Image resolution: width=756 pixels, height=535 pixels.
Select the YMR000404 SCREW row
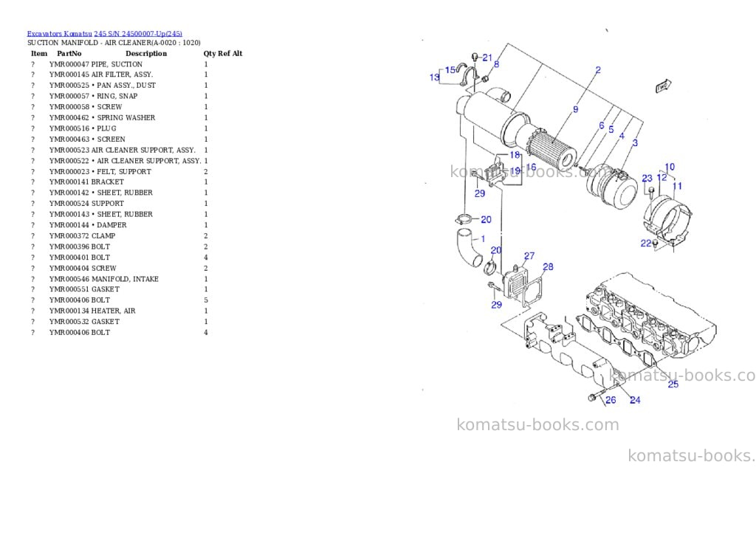click(120, 268)
